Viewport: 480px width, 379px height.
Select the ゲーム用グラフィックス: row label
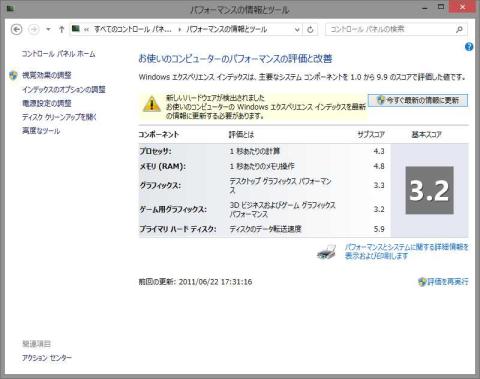coord(173,209)
